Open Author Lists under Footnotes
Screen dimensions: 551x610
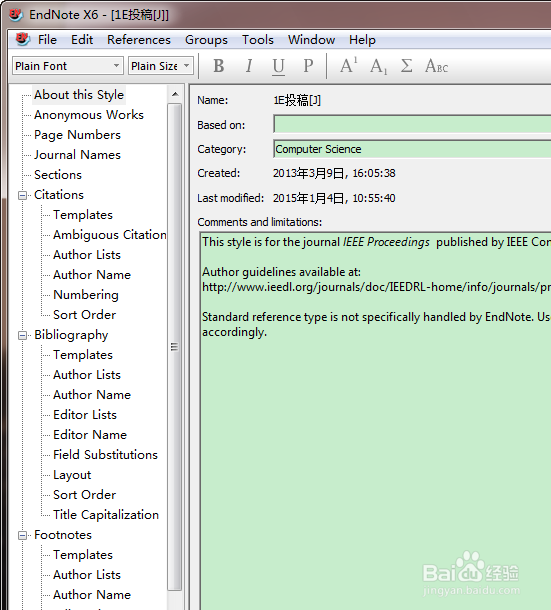(x=87, y=575)
